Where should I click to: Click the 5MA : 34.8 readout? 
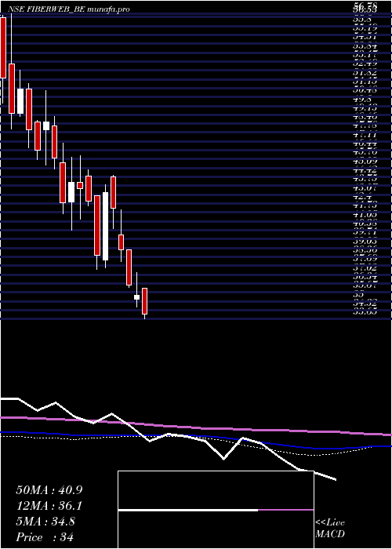[45, 522]
